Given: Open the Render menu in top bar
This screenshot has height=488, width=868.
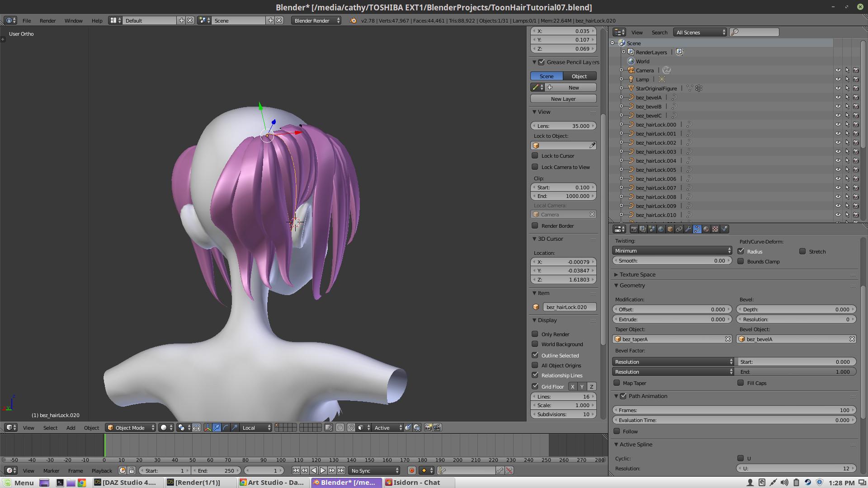Looking at the screenshot, I should click(x=47, y=20).
